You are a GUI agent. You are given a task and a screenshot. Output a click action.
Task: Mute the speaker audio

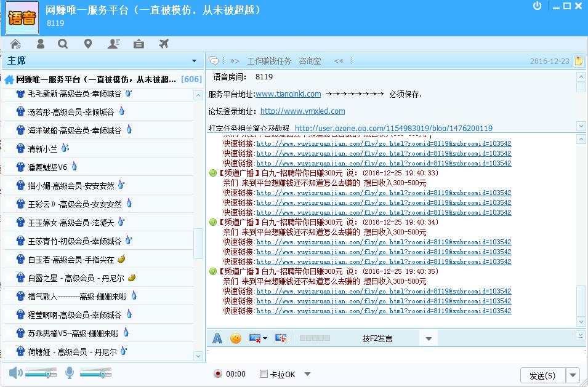[x=15, y=373]
